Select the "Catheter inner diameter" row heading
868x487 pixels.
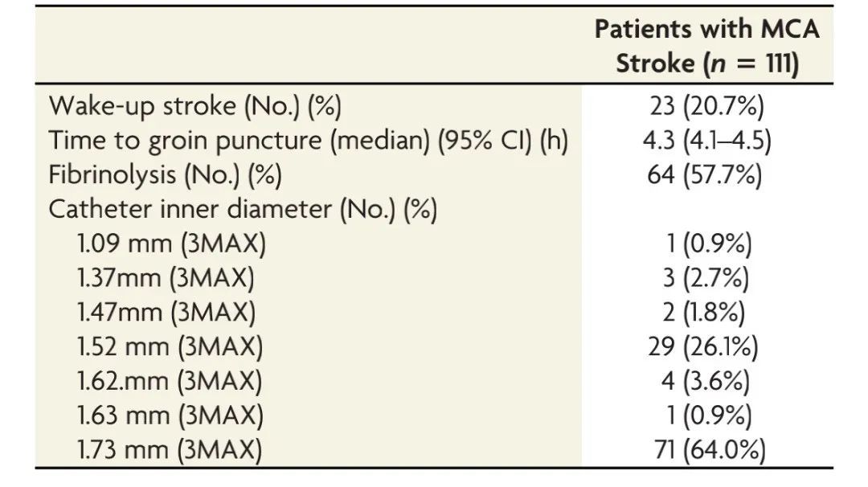coord(243,209)
